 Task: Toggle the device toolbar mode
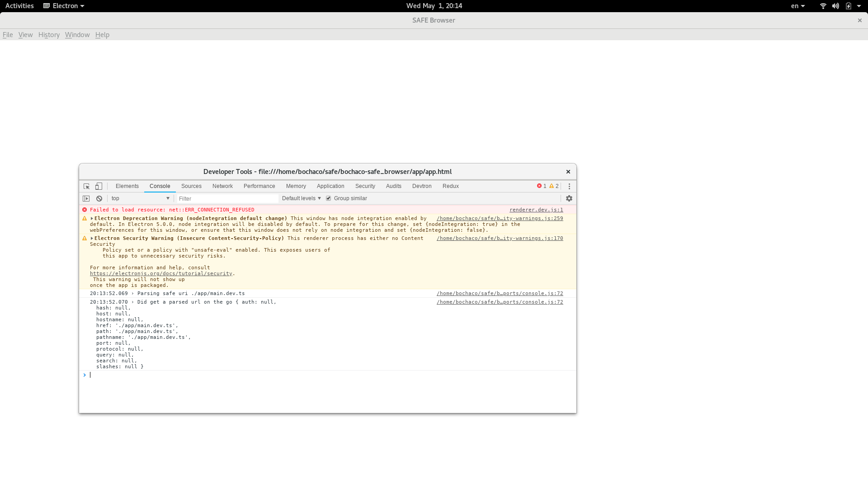[x=99, y=186]
